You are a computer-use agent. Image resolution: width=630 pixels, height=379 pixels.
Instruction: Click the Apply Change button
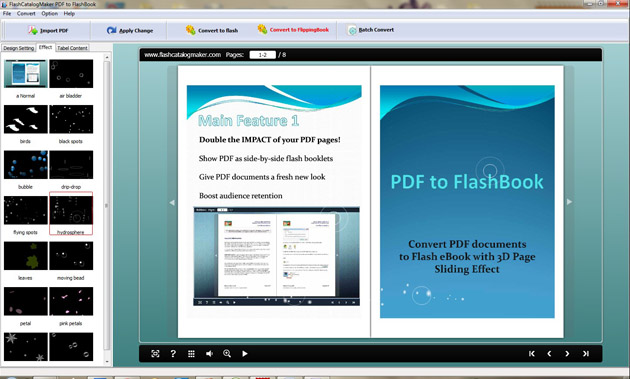pyautogui.click(x=129, y=30)
